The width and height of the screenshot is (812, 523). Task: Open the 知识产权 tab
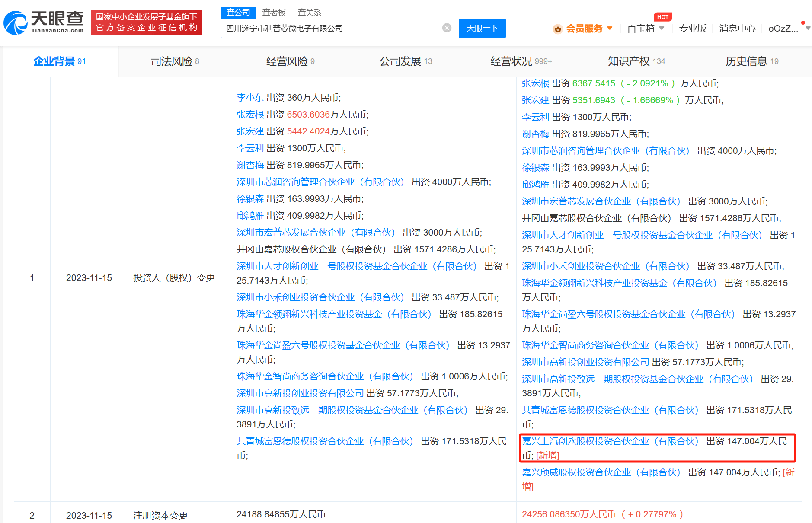pyautogui.click(x=636, y=61)
